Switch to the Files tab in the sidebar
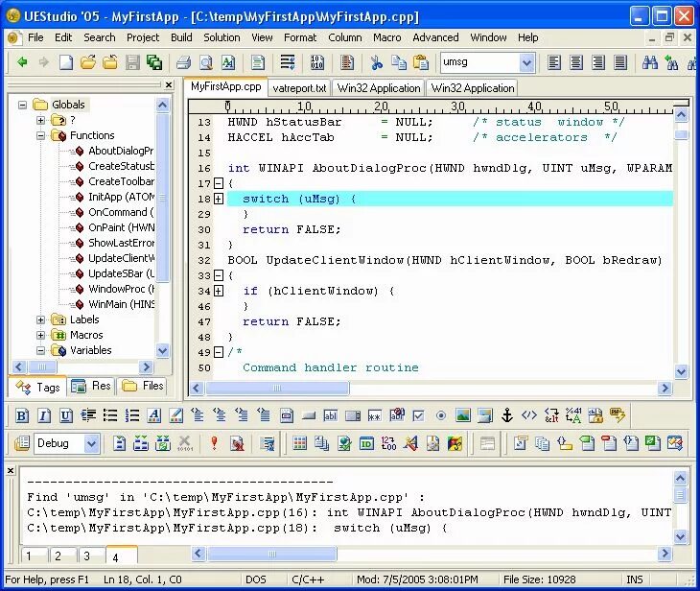Viewport: 700px width, 591px height. [143, 386]
